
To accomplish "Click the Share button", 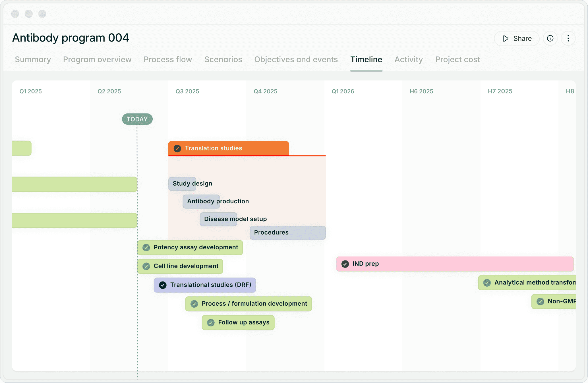I will coord(517,38).
